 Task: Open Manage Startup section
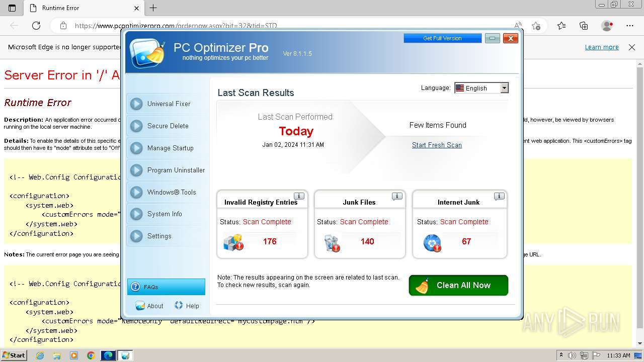pos(167,148)
